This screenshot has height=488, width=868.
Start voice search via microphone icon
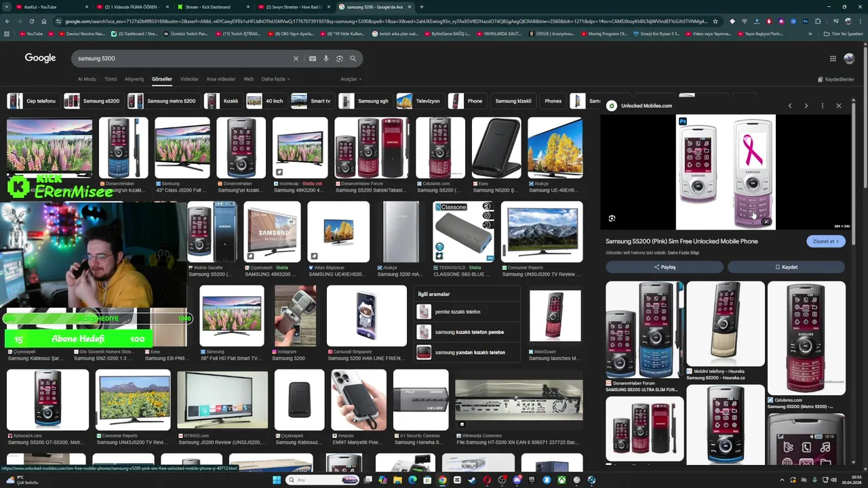click(x=326, y=59)
